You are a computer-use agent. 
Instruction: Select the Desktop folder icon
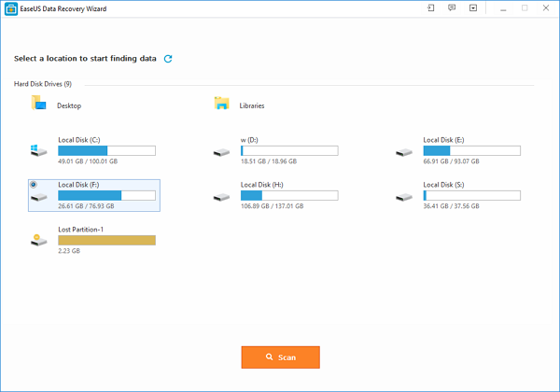pos(38,103)
